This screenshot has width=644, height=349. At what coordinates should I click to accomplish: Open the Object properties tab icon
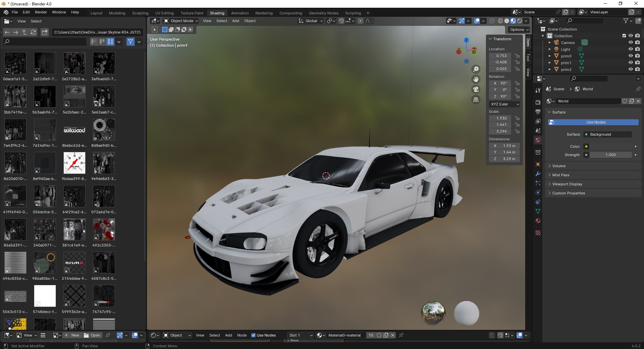pos(538,164)
